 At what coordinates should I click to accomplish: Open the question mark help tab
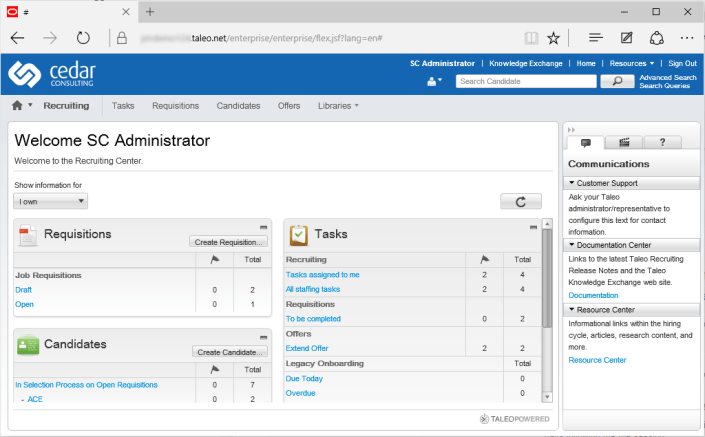pyautogui.click(x=662, y=143)
